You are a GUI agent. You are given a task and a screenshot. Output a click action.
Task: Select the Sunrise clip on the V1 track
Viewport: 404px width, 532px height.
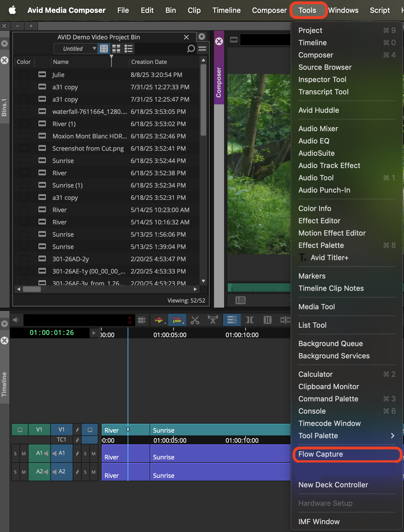(x=220, y=430)
